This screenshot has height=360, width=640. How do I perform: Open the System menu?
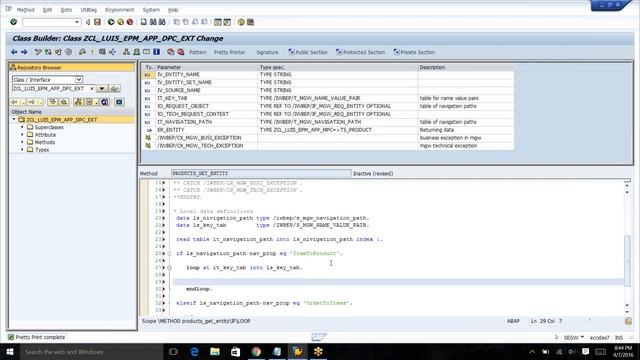coord(151,10)
